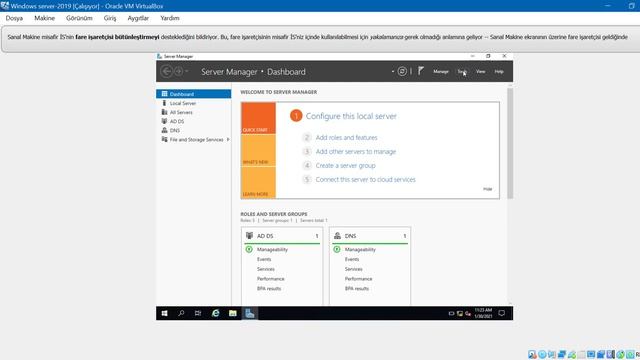Click the Quick Start tile
The height and width of the screenshot is (360, 640).
pyautogui.click(x=258, y=118)
